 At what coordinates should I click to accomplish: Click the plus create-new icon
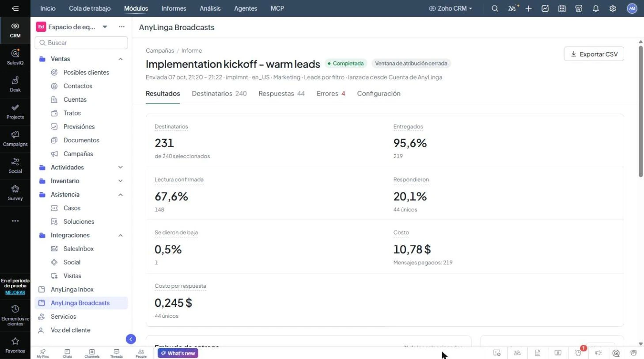click(x=529, y=8)
